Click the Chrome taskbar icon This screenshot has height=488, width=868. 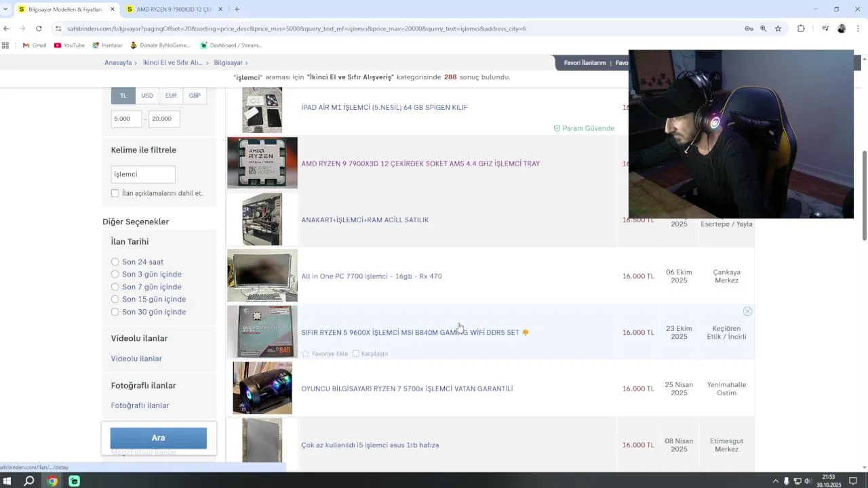pos(52,481)
